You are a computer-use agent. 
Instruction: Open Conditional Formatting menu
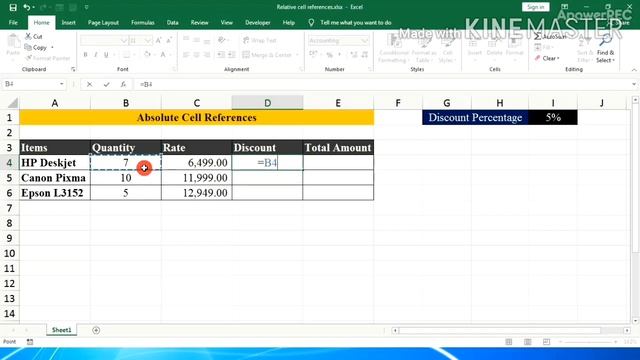click(393, 49)
